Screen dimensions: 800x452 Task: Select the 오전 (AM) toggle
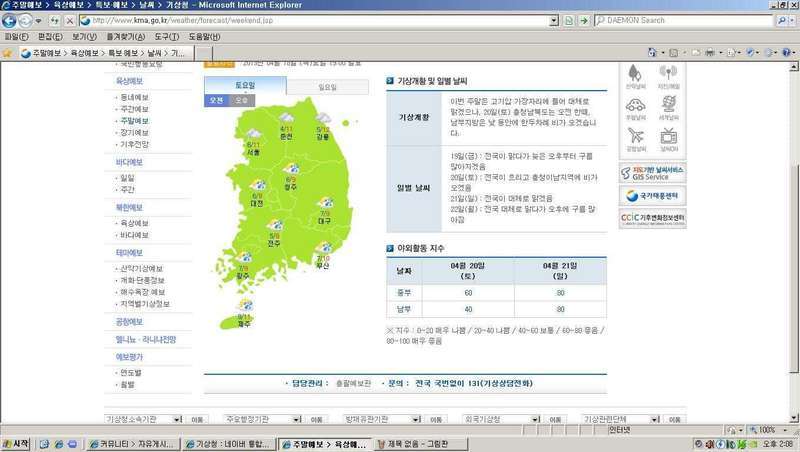pos(216,101)
